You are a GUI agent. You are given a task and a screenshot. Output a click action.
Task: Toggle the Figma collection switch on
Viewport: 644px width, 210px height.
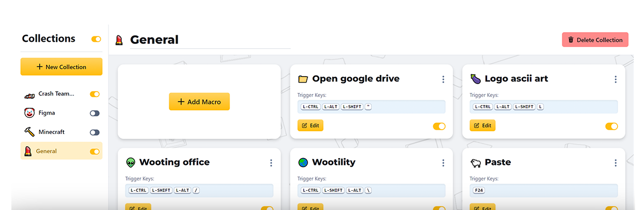(95, 113)
